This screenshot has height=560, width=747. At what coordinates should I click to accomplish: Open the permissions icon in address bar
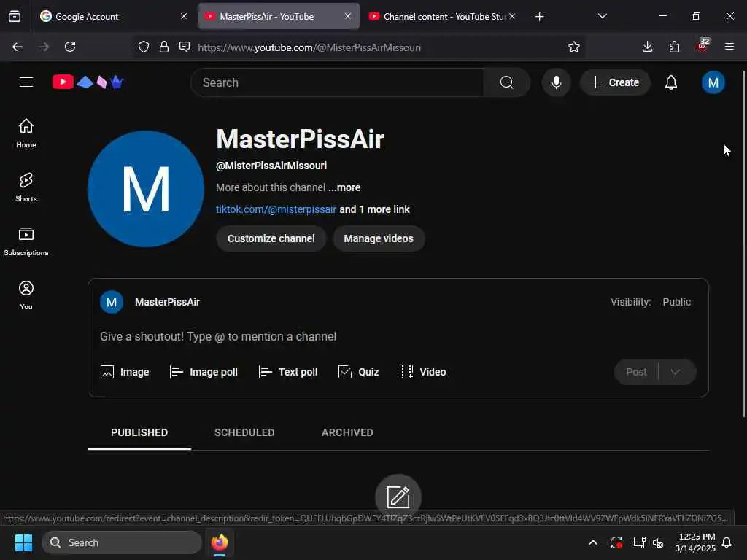(185, 47)
